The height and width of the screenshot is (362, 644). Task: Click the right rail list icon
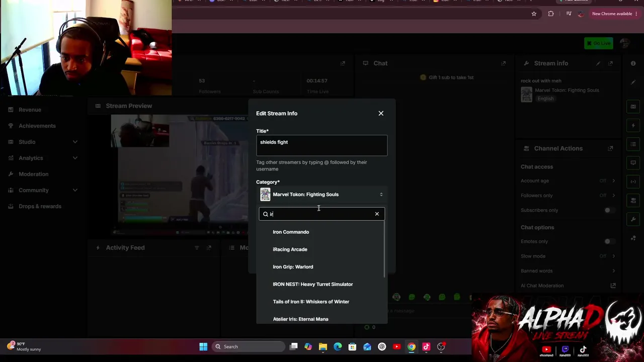point(633,144)
